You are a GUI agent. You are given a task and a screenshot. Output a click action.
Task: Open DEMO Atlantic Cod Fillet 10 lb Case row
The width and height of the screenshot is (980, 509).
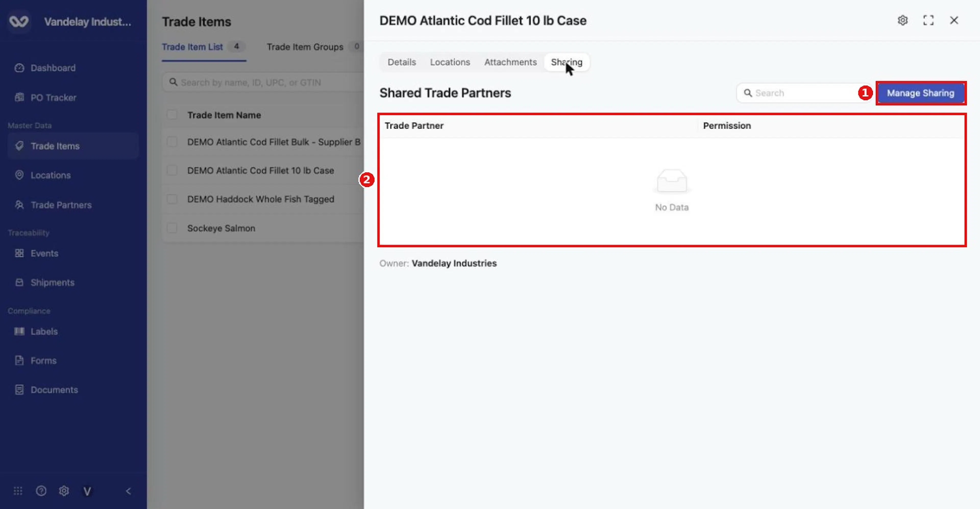pos(261,171)
